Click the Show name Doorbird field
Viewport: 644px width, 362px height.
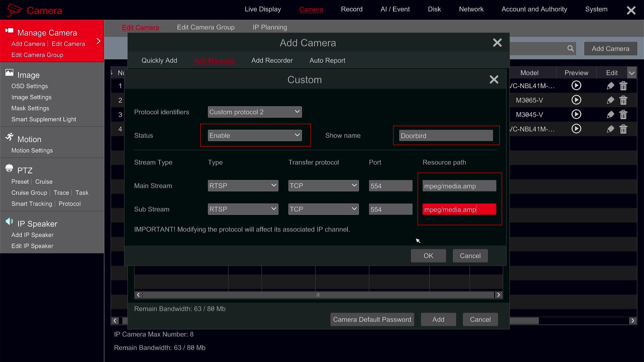tap(446, 136)
